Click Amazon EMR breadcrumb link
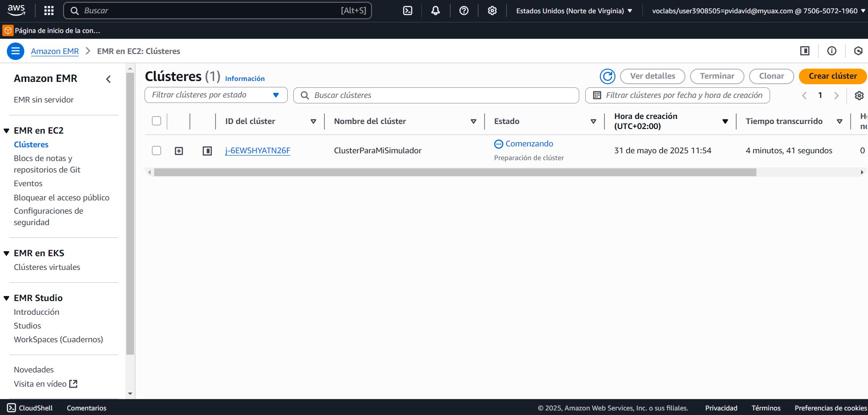 pyautogui.click(x=55, y=51)
